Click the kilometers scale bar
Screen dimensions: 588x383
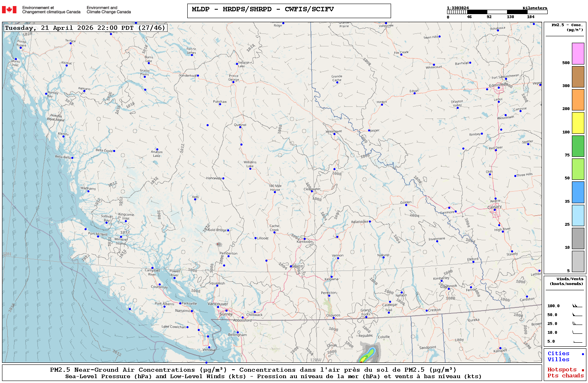pyautogui.click(x=497, y=12)
